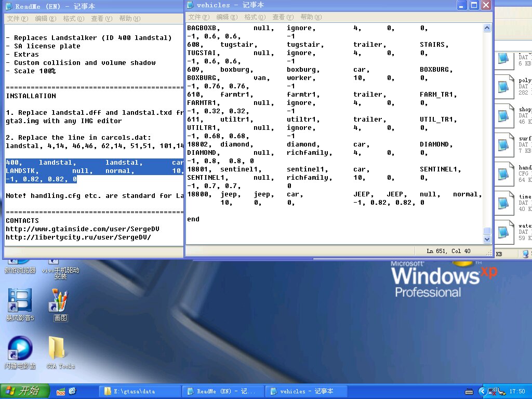Image resolution: width=532 pixels, height=399 pixels.
Task: Click the safely remove hardware tray icon
Action: (x=500, y=391)
